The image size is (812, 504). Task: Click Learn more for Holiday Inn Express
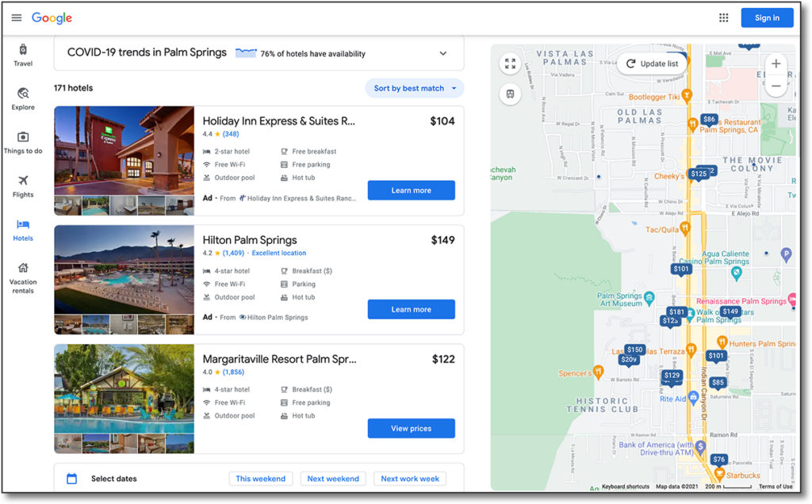click(412, 190)
